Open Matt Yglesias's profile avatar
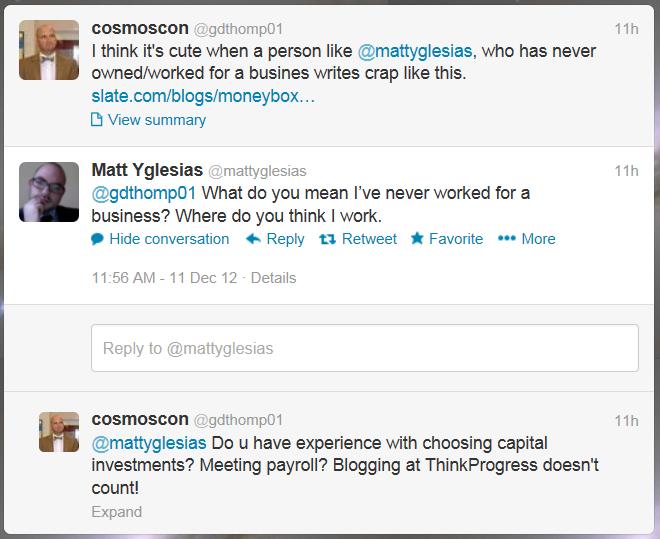Screen dimensions: 660x539 click(50, 192)
